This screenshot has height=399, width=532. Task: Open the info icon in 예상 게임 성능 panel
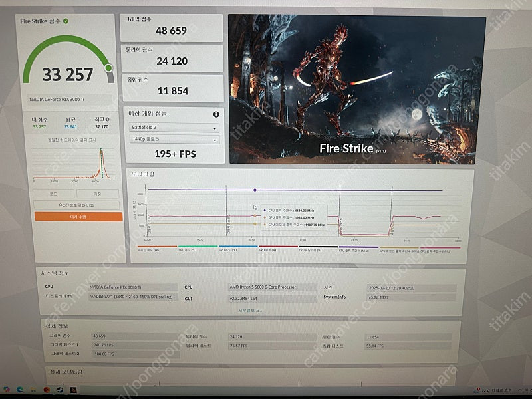pyautogui.click(x=215, y=114)
